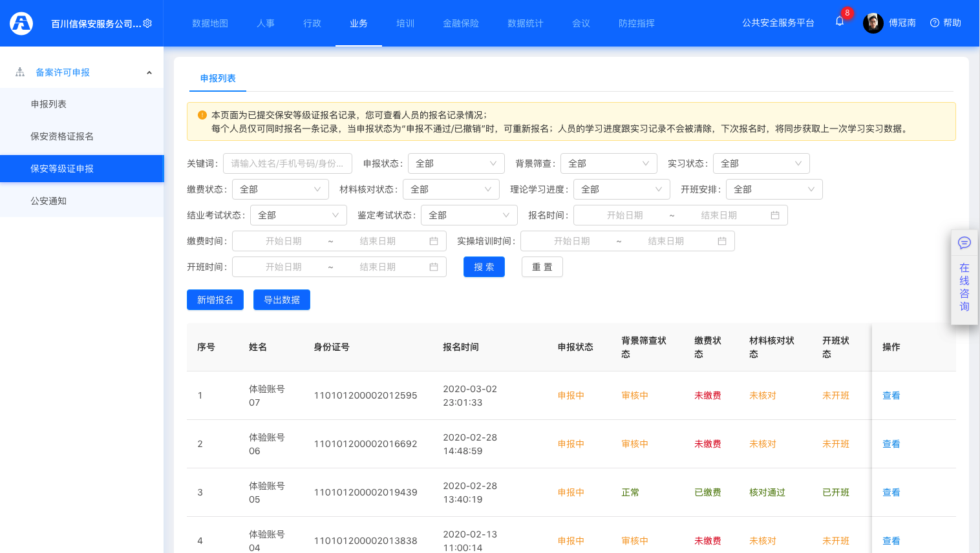Open the 鉴定考试状态 dropdown
This screenshot has height=553, width=980.
(x=469, y=215)
